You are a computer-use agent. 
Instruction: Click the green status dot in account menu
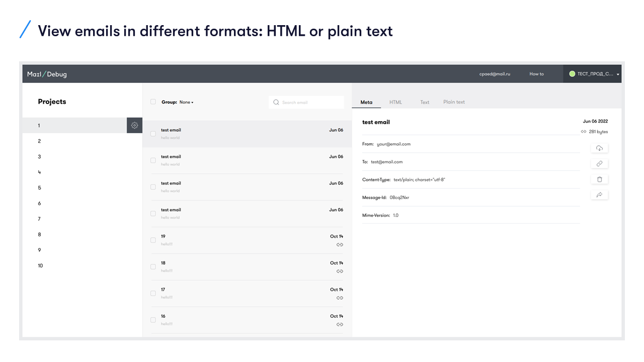[x=572, y=74]
